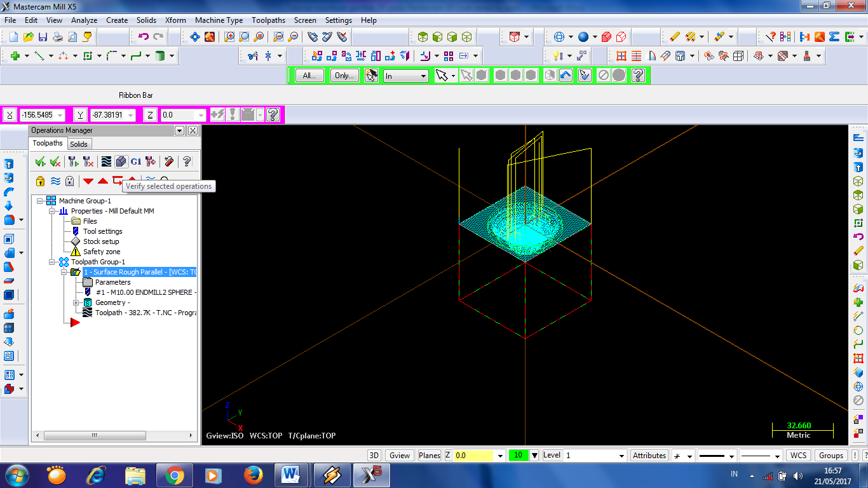868x488 pixels.
Task: Click the wireframe globe shading icon
Action: (559, 37)
